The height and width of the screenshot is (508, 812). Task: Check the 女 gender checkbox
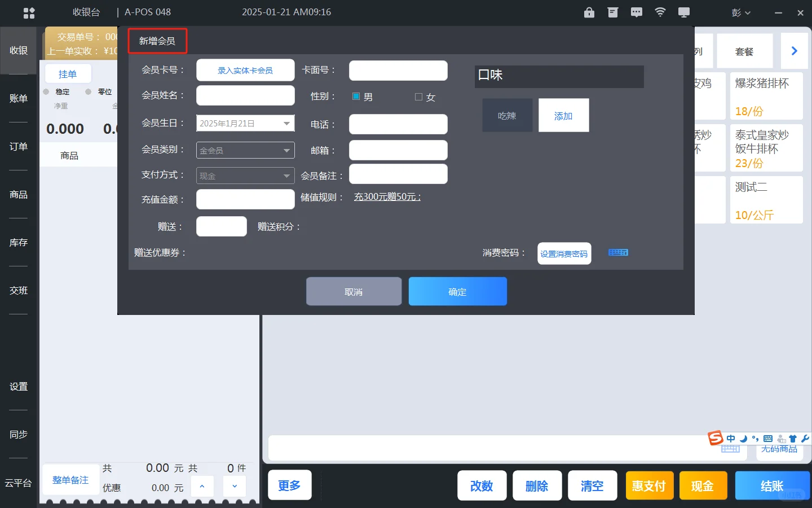point(418,97)
